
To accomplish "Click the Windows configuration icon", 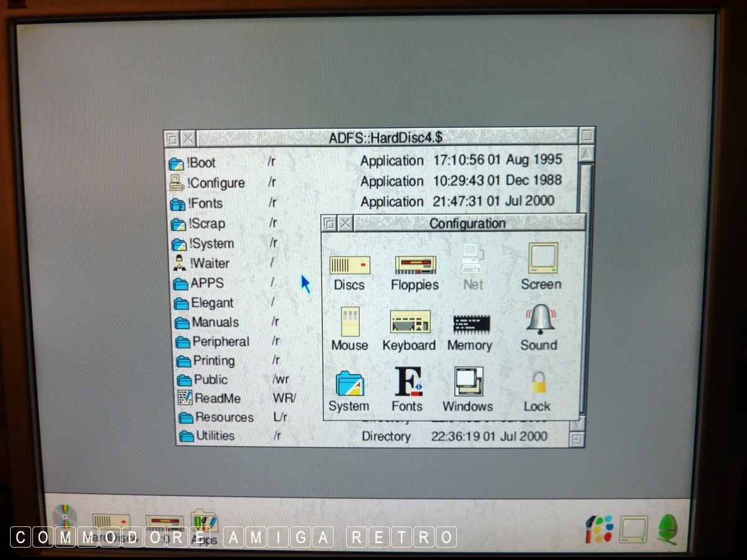I will (468, 382).
